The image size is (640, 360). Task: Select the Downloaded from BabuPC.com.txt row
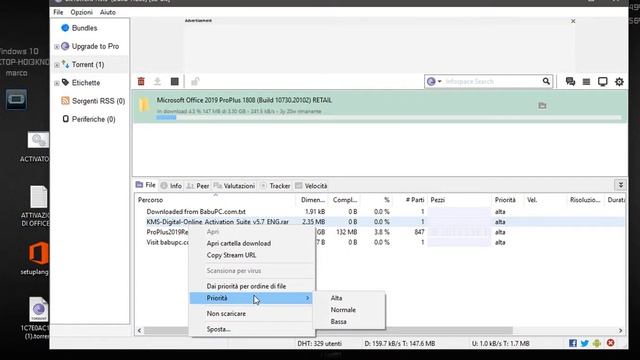380,212
